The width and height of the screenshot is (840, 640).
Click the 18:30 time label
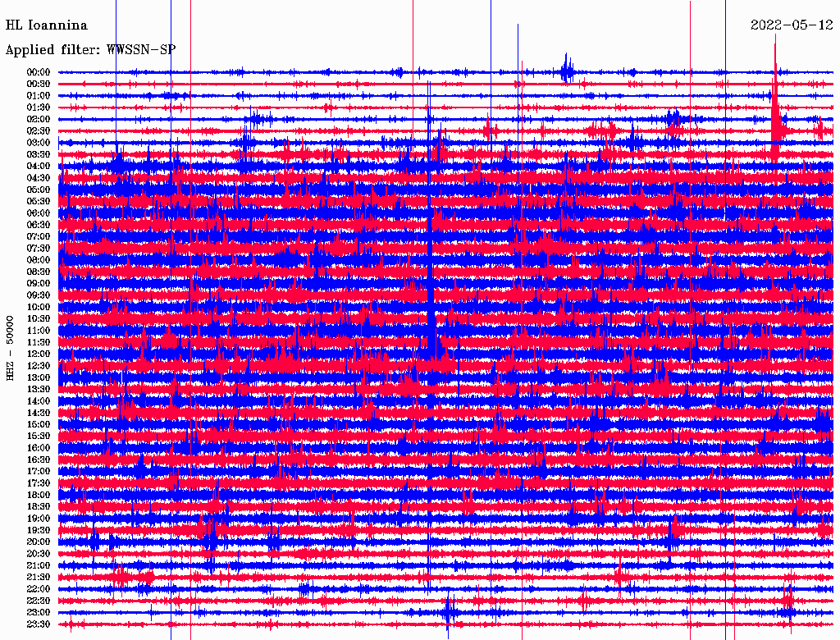tap(39, 507)
